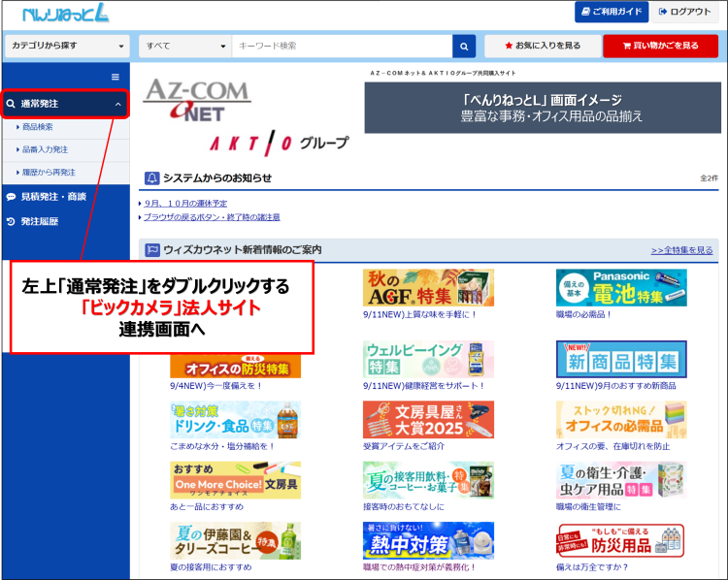The width and height of the screenshot is (728, 580).
Task: Open the 9月、10月の運休予定 notice link
Action: pos(185,204)
